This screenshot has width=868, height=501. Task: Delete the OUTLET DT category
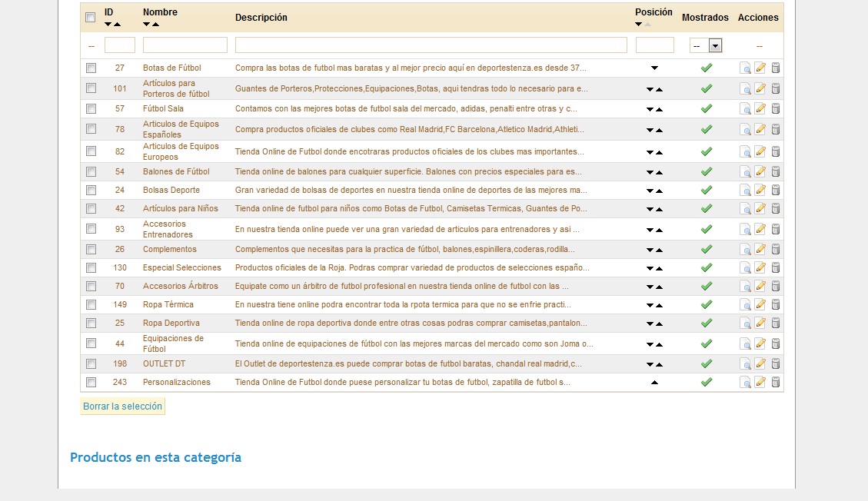tap(776, 364)
